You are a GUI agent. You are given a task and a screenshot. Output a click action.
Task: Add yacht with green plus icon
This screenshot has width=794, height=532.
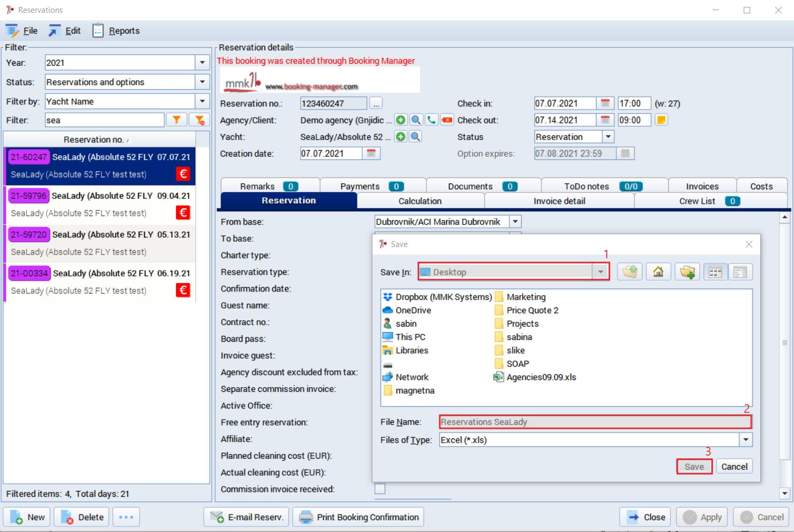(400, 137)
